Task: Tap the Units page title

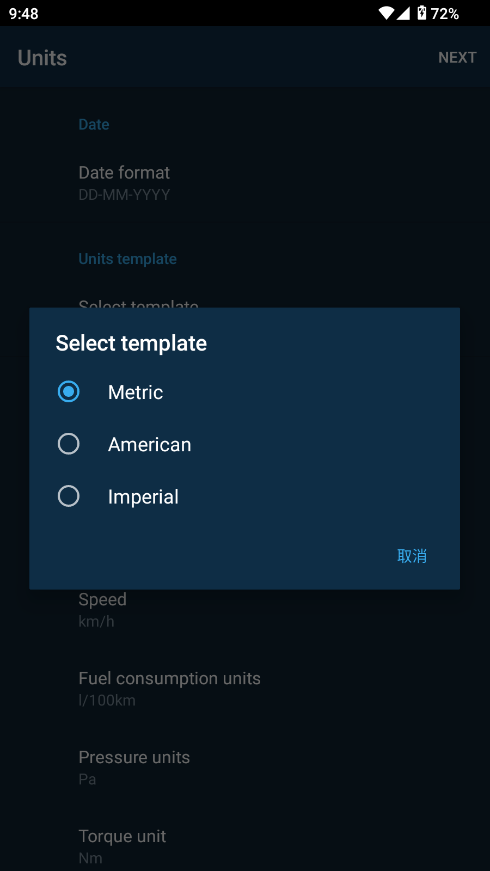Action: point(42,58)
